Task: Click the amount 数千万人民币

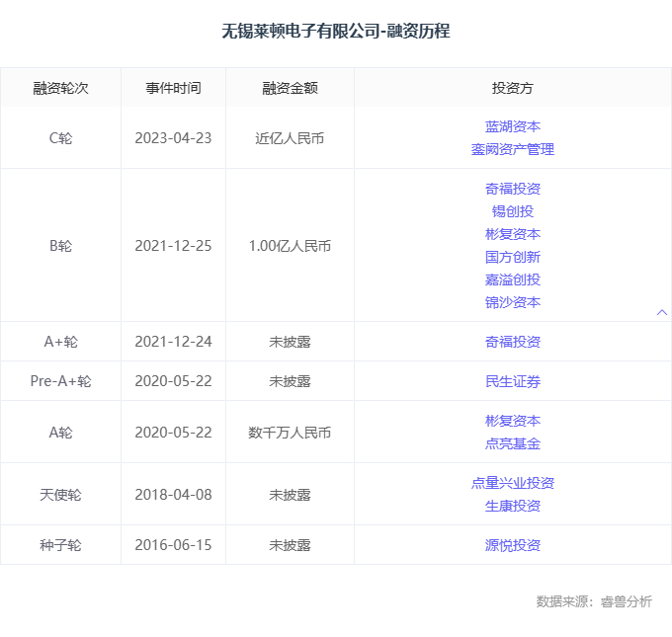Action: 290,433
